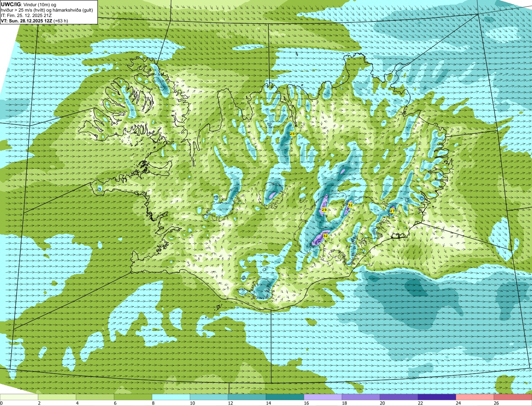Viewport: 532px width, 406px height.
Task: Click the 6–8 m/s olive green legend swatch
Action: [x=133, y=397]
